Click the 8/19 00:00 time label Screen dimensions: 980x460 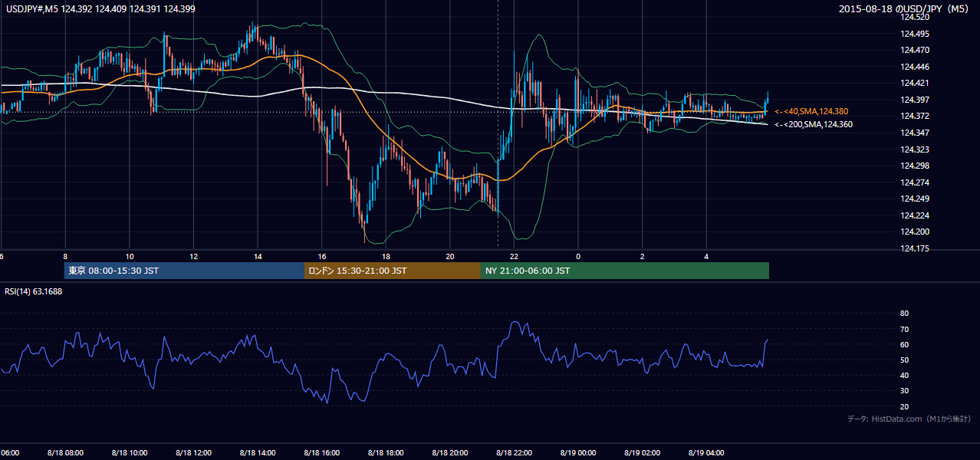pyautogui.click(x=577, y=453)
